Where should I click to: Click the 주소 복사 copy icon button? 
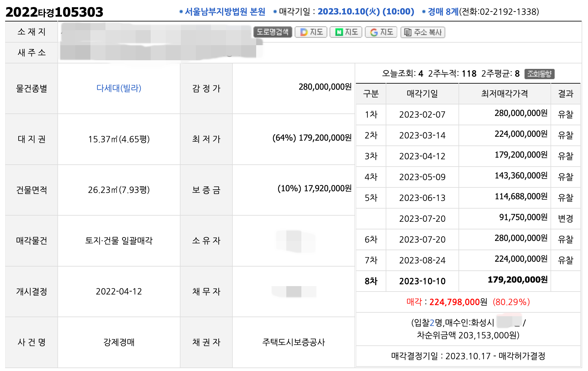click(x=423, y=32)
